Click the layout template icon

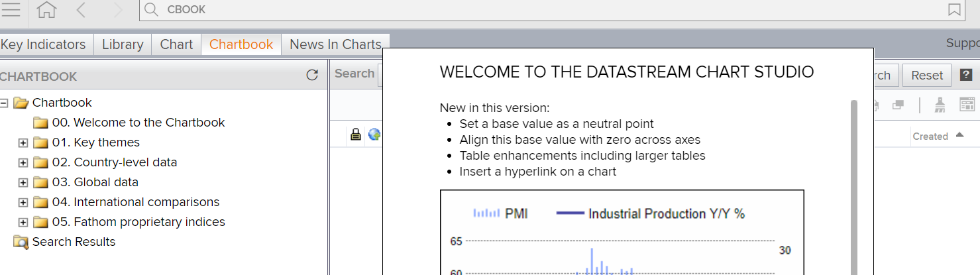click(x=967, y=105)
